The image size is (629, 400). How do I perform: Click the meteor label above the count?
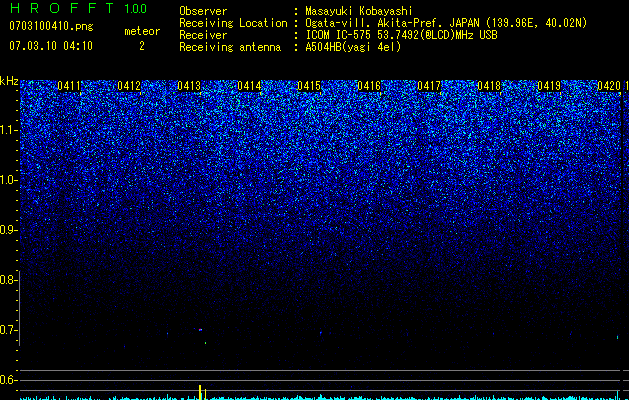142,31
